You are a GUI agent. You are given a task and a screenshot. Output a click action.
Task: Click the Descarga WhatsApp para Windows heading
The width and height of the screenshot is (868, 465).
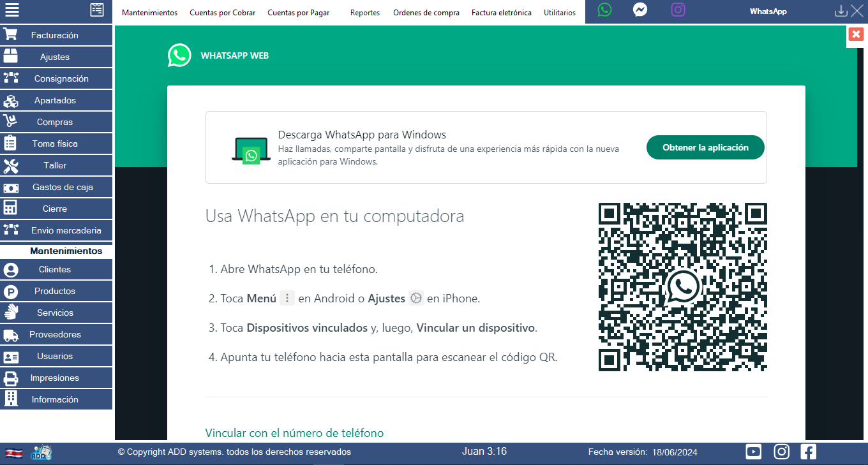coord(362,135)
